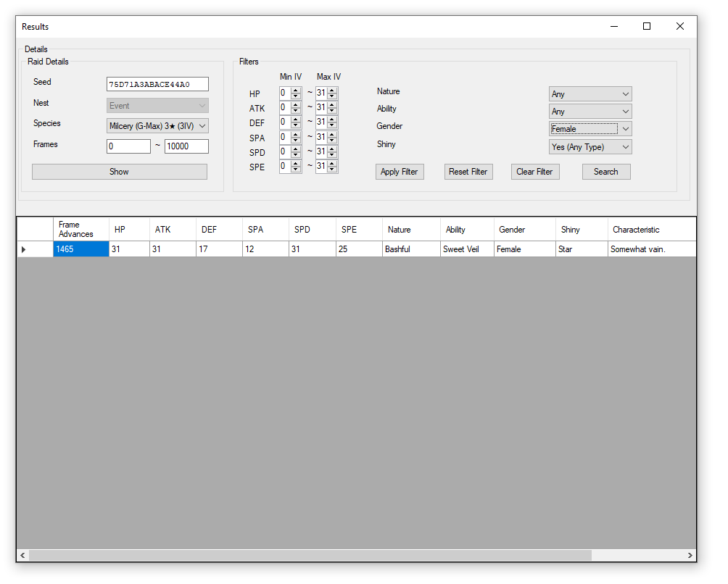Viewport: 728px width, 584px height.
Task: Click the Characteristic column header
Action: pyautogui.click(x=650, y=230)
